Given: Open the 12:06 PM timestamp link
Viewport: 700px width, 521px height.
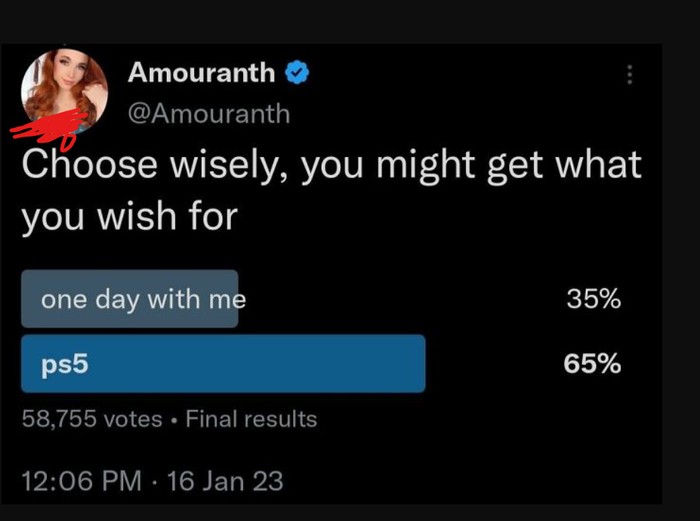Looking at the screenshot, I should [x=82, y=481].
